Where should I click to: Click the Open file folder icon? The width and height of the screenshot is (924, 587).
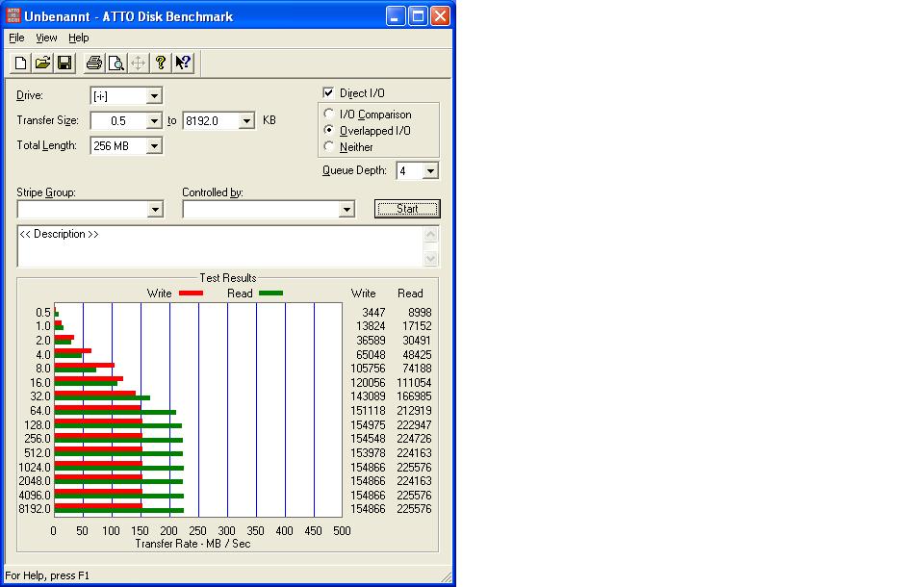tap(42, 63)
